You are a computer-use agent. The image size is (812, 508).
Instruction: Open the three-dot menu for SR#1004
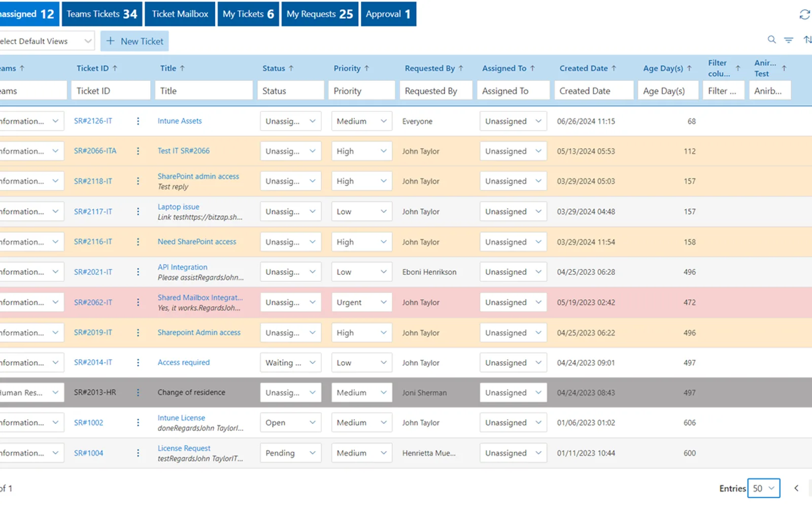tap(138, 453)
